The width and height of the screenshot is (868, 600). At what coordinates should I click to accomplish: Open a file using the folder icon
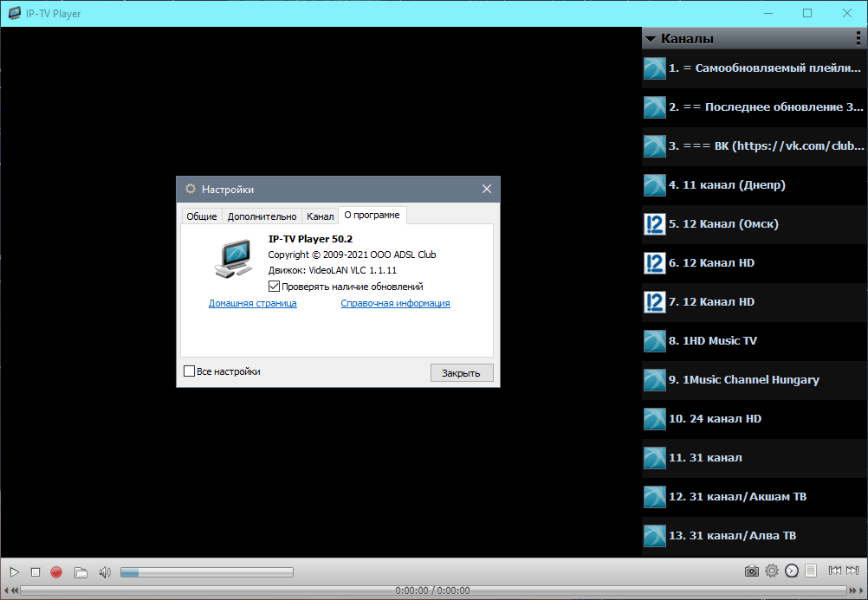coord(81,572)
